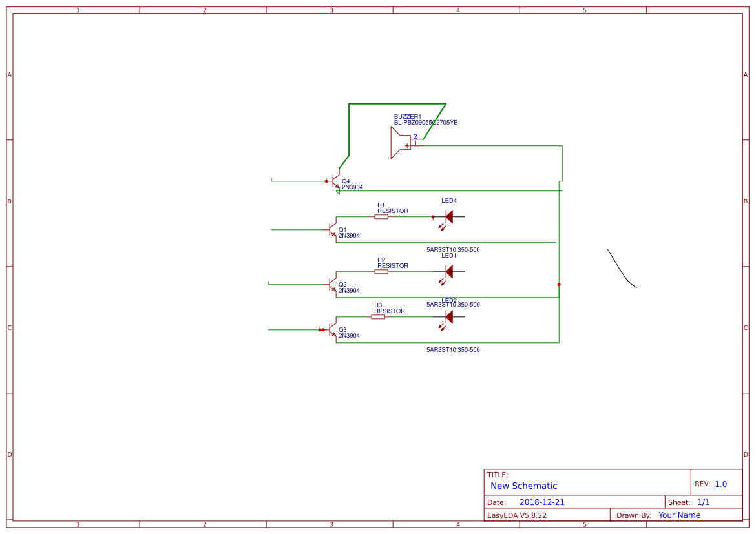Click the 'LED1' designator label
756x534 pixels.
point(449,256)
